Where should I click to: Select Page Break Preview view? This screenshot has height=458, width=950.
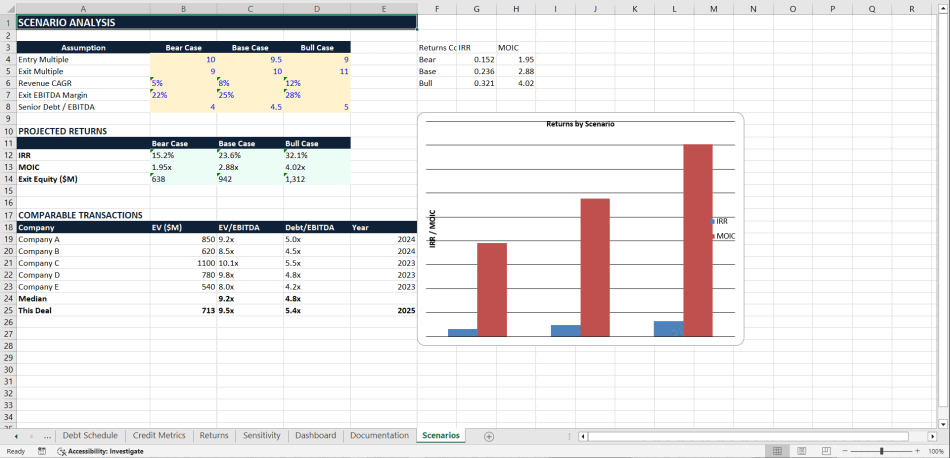[x=825, y=451]
